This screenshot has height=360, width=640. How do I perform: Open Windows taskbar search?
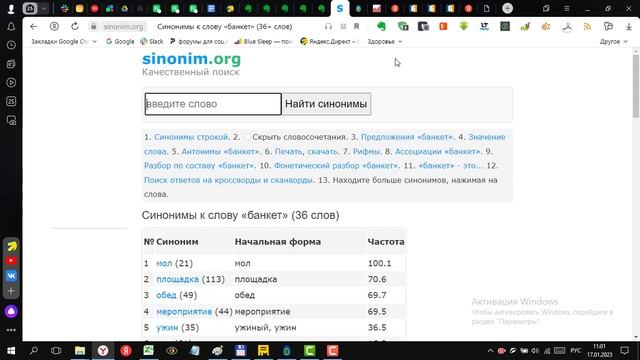[x=34, y=351]
